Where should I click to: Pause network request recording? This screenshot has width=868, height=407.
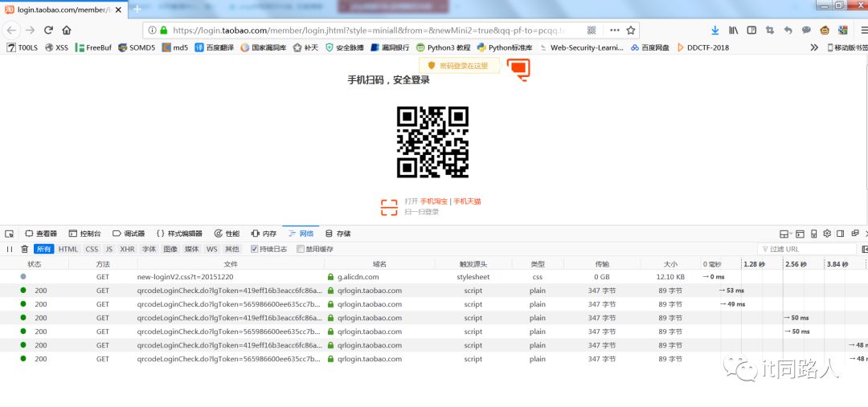pyautogui.click(x=10, y=250)
